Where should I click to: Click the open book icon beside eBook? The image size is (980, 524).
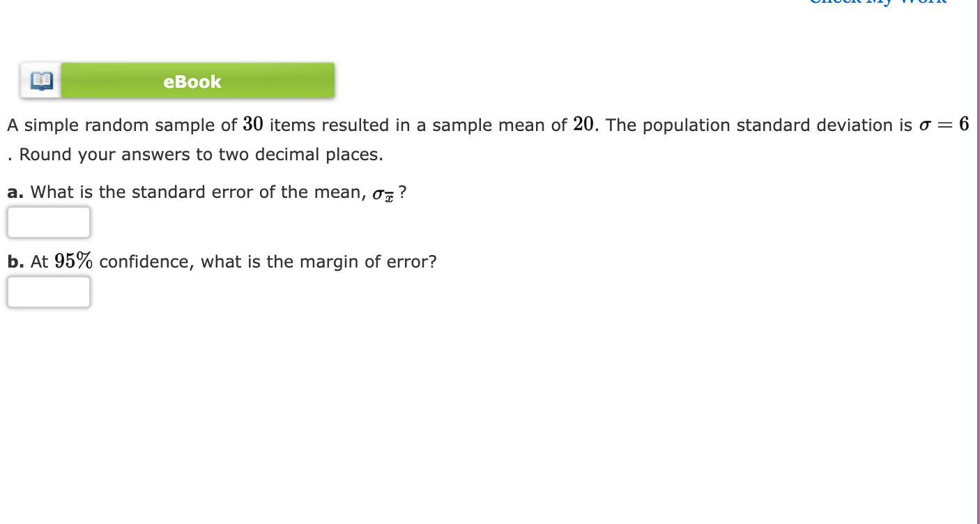(x=40, y=80)
